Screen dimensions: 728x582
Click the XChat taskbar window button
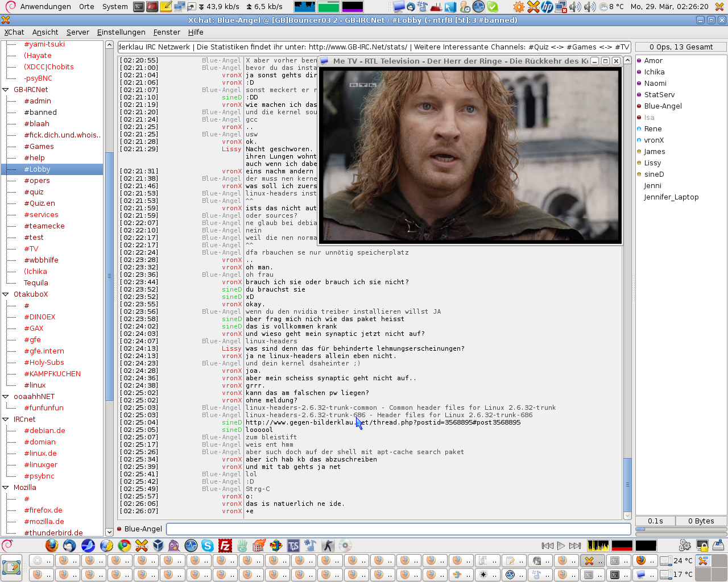click(594, 560)
